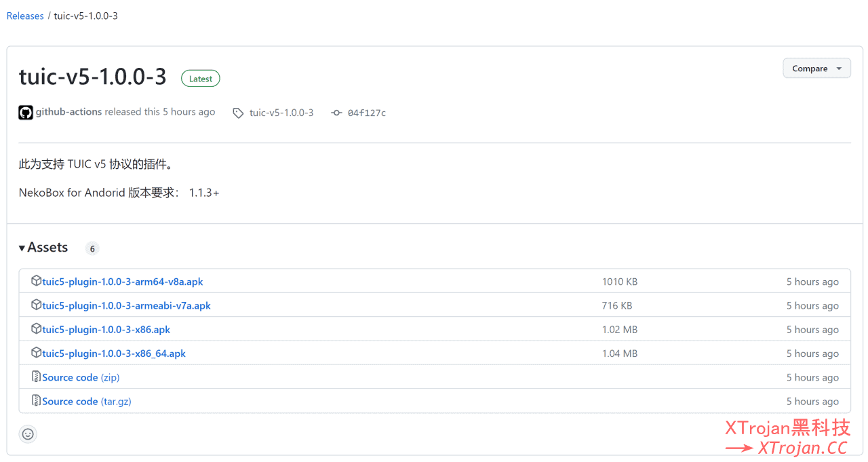This screenshot has width=868, height=462.
Task: Download tuic5-plugin-1.0.0-3-armeabi-v7a.apk
Action: [126, 305]
